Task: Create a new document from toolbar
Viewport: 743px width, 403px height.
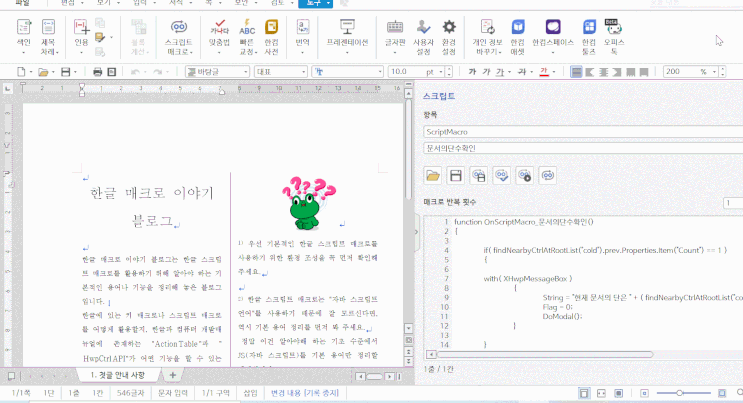Action: click(x=21, y=72)
